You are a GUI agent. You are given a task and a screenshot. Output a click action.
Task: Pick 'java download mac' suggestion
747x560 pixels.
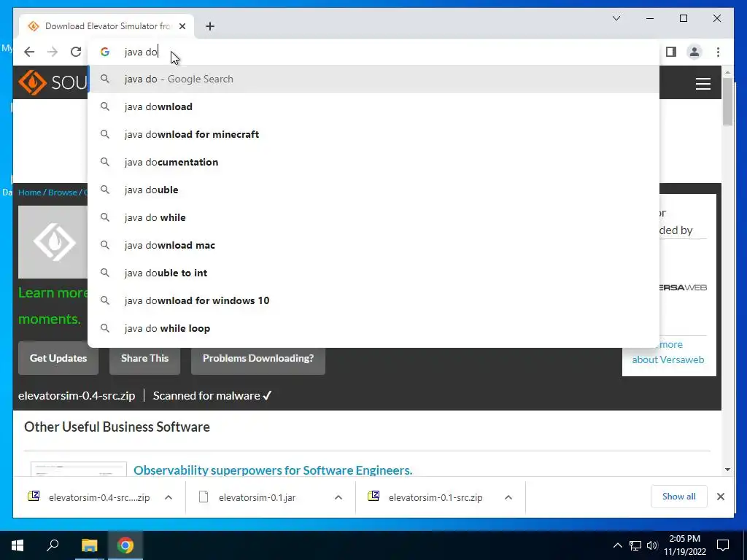(x=373, y=245)
